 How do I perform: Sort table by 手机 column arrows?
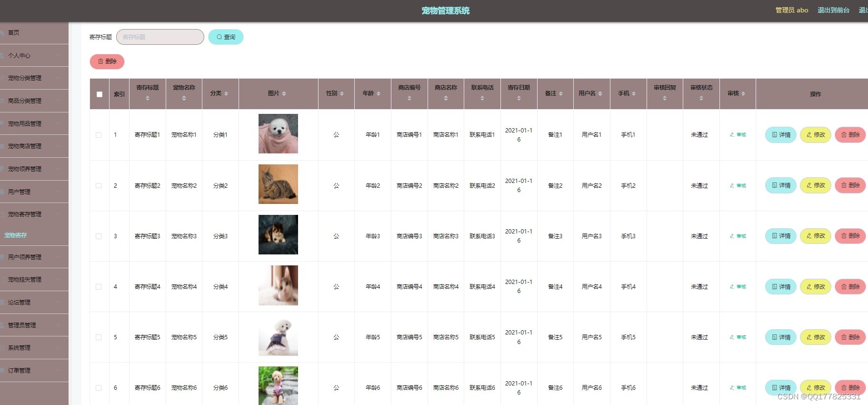coord(634,94)
